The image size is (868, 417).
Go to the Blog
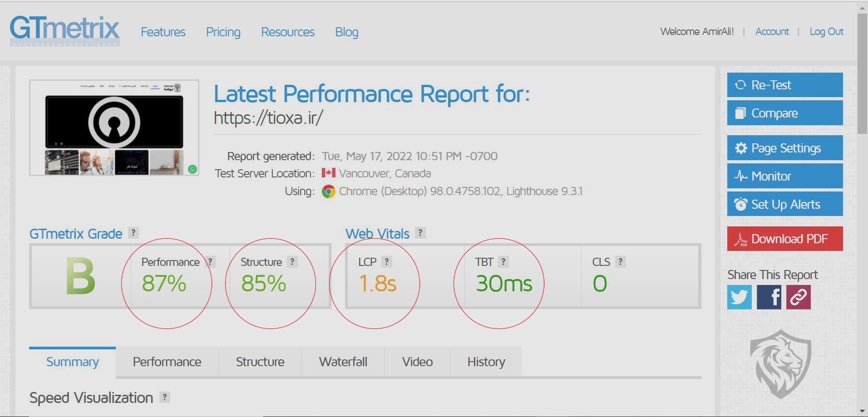pyautogui.click(x=347, y=32)
